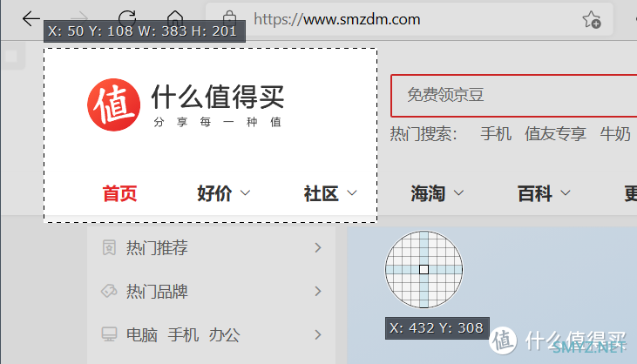The image size is (637, 364).
Task: Click the 电脑 category link
Action: [x=142, y=334]
